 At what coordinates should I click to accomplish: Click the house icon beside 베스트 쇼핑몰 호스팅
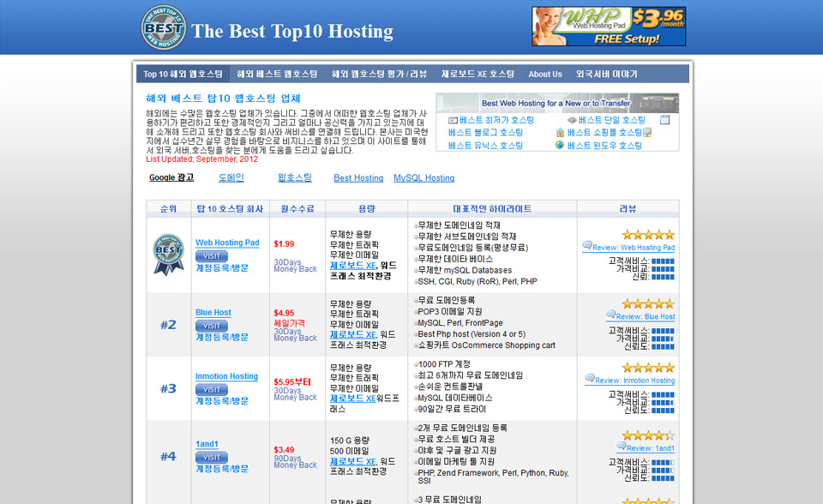pos(560,133)
